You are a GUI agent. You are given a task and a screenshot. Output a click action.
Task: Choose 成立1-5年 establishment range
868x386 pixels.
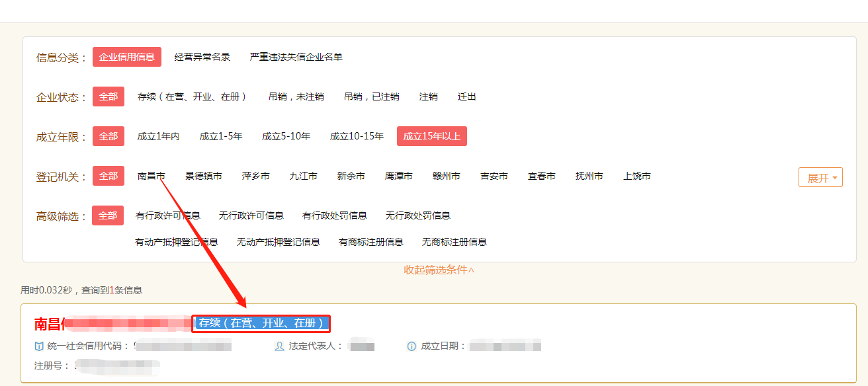tap(221, 136)
